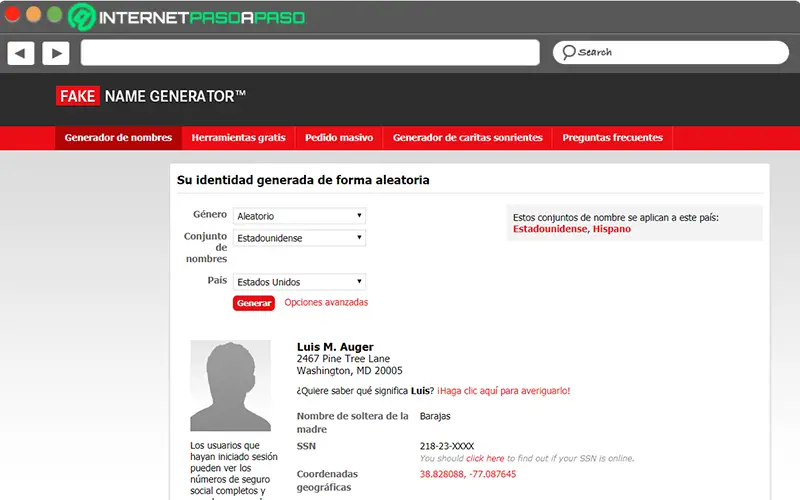Screen dimensions: 800x500
Task: Click the InternetPasoaPaso logo icon
Action: click(x=82, y=17)
